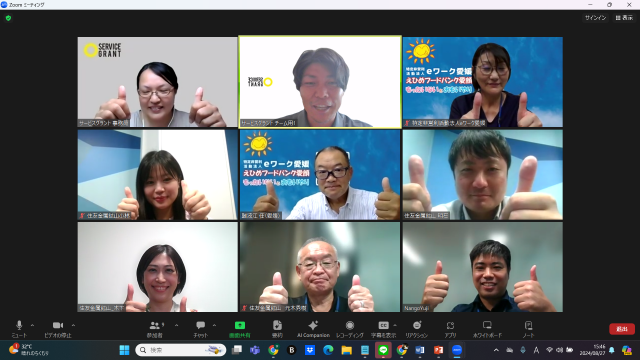Image resolution: width=640 pixels, height=360 pixels.
Task: Open the participants panel
Action: [155, 329]
